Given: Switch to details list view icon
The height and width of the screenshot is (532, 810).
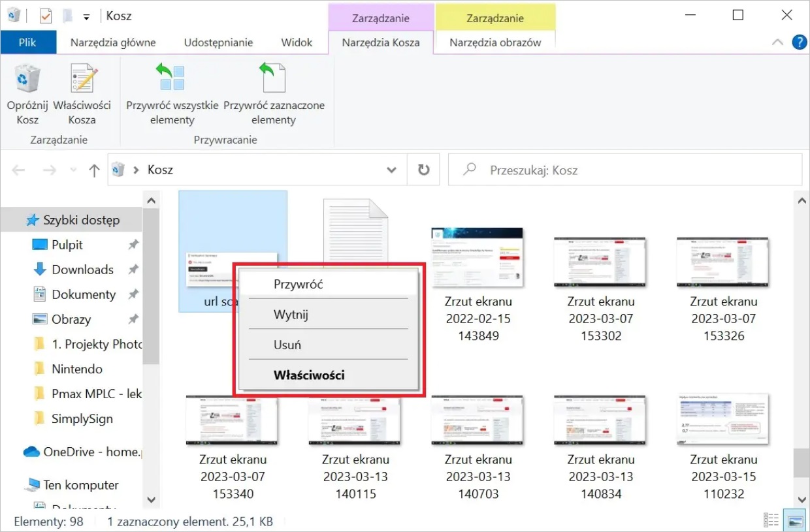Looking at the screenshot, I should pyautogui.click(x=772, y=521).
